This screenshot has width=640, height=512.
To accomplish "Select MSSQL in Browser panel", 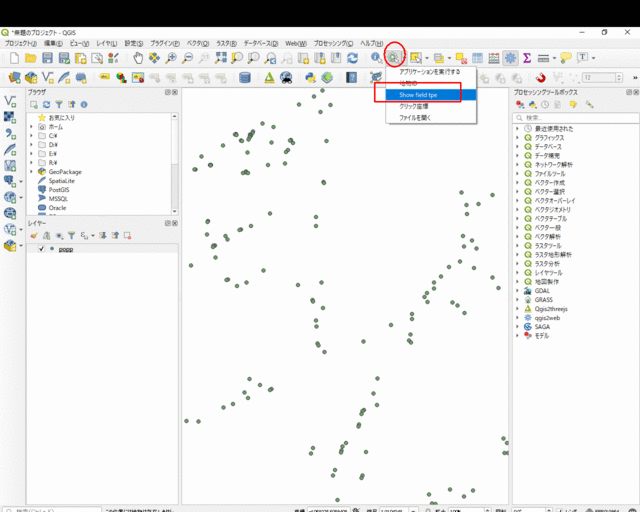I will 58,199.
